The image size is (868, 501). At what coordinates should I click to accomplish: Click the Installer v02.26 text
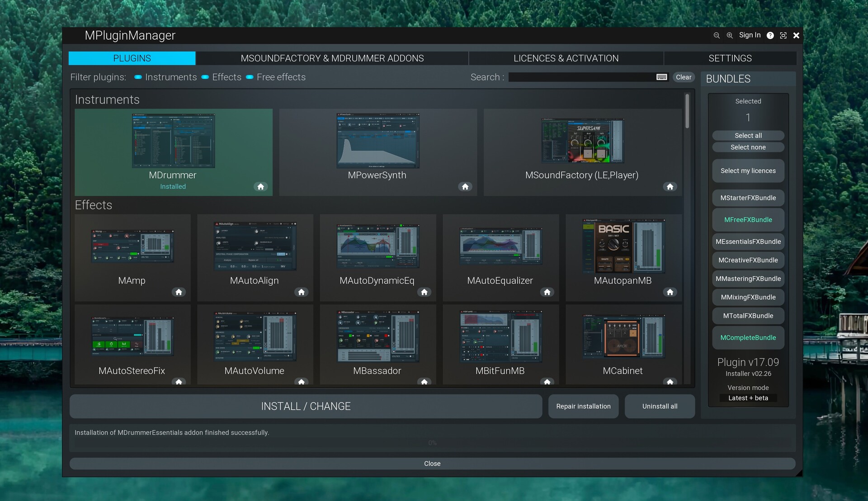pos(748,374)
